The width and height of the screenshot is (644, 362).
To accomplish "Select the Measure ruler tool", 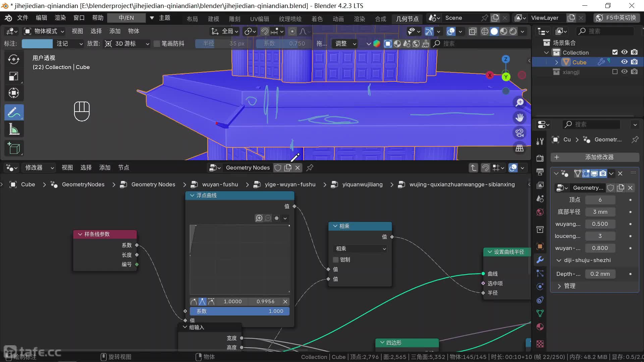I will point(14,129).
